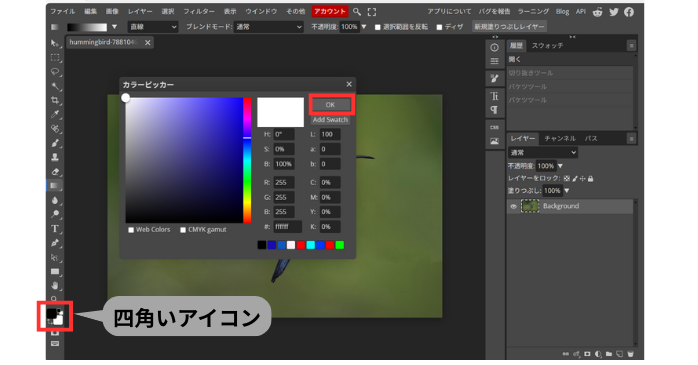
Task: Select the Move tool
Action: pos(55,43)
